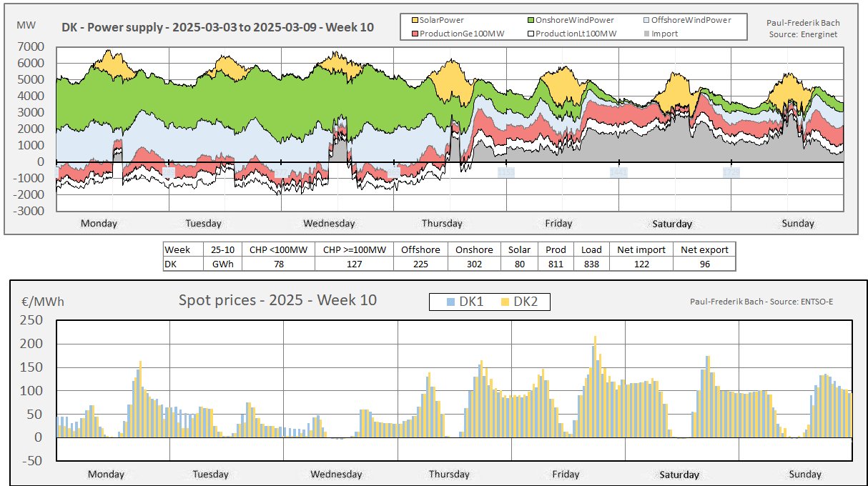Select the CHP >=100MW header cell
This screenshot has height=486, width=868.
354,249
